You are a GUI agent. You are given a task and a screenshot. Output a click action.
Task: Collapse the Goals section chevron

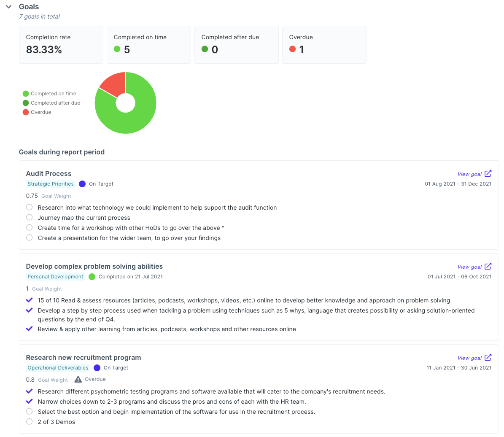pos(9,7)
